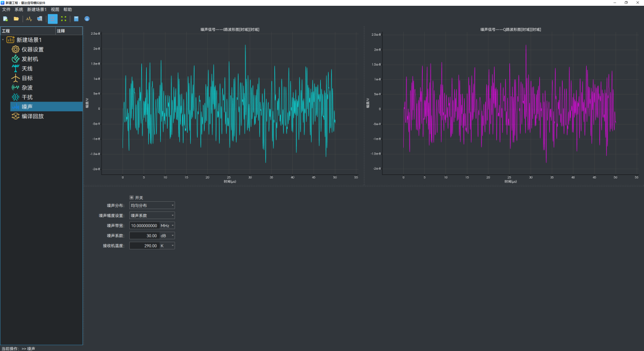644x351 pixels.
Task: Click the 注释 column header
Action: pos(61,31)
